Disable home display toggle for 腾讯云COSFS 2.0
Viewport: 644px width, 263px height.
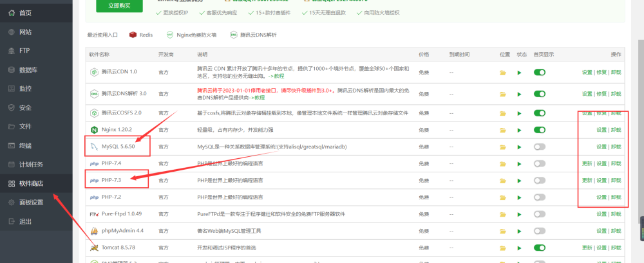point(540,113)
